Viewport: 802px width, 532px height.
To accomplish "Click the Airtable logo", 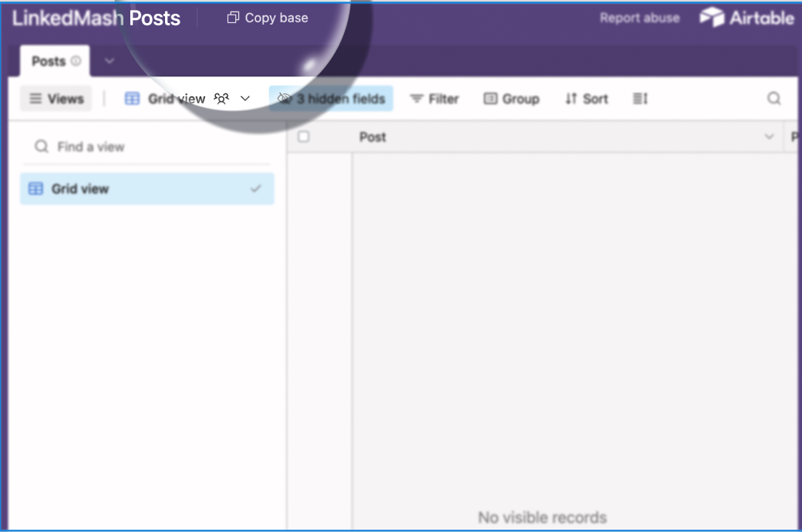I will click(x=746, y=18).
